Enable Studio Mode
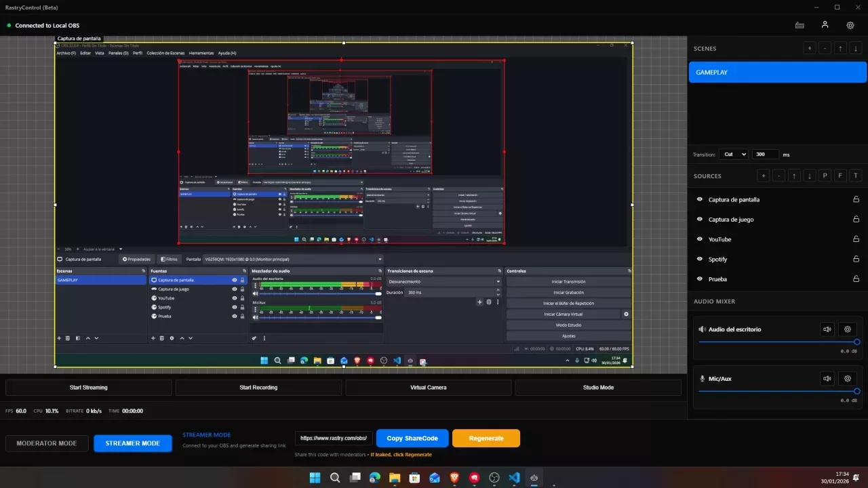 pos(598,388)
